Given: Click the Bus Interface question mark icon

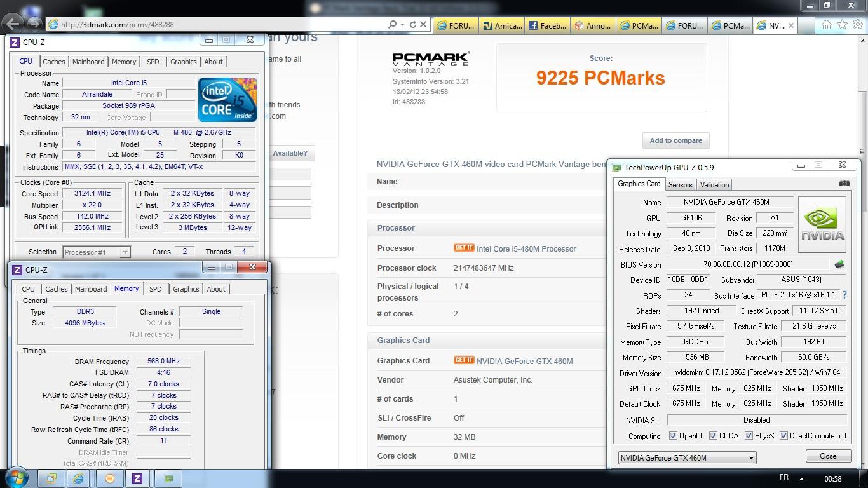Looking at the screenshot, I should pyautogui.click(x=844, y=295).
